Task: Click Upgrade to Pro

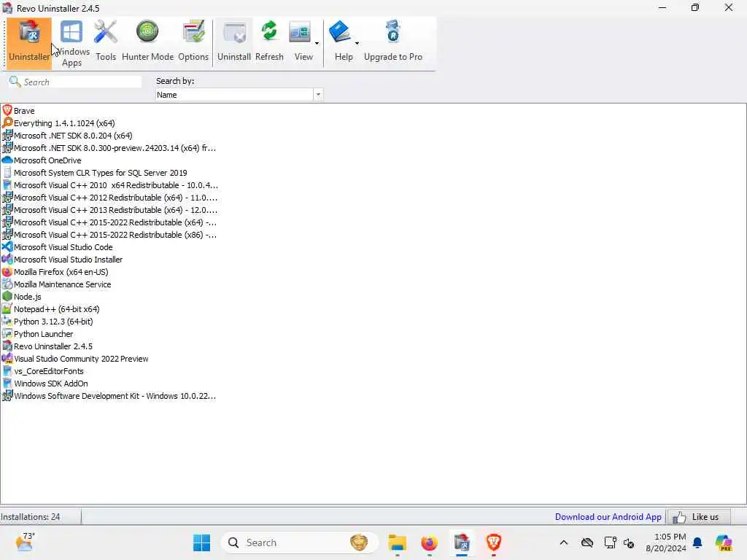Action: click(x=393, y=42)
